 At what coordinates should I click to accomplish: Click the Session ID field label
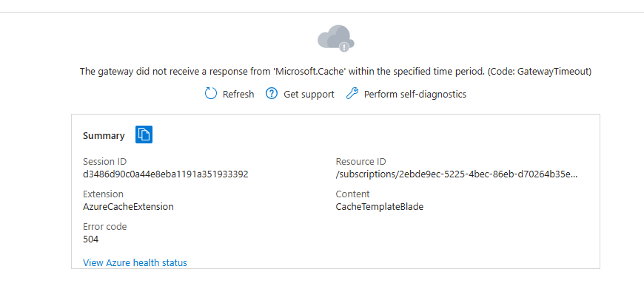coord(105,162)
